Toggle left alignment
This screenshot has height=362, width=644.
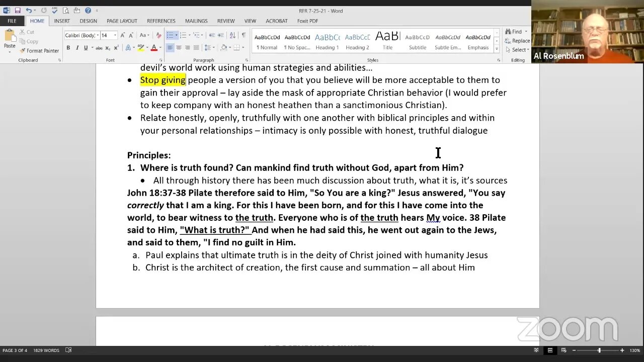pyautogui.click(x=170, y=48)
